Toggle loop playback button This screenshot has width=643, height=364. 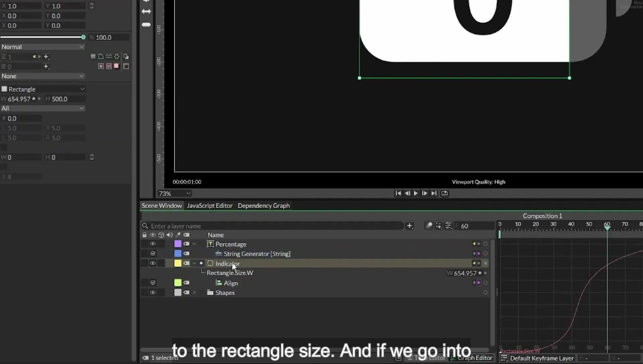[x=444, y=193]
